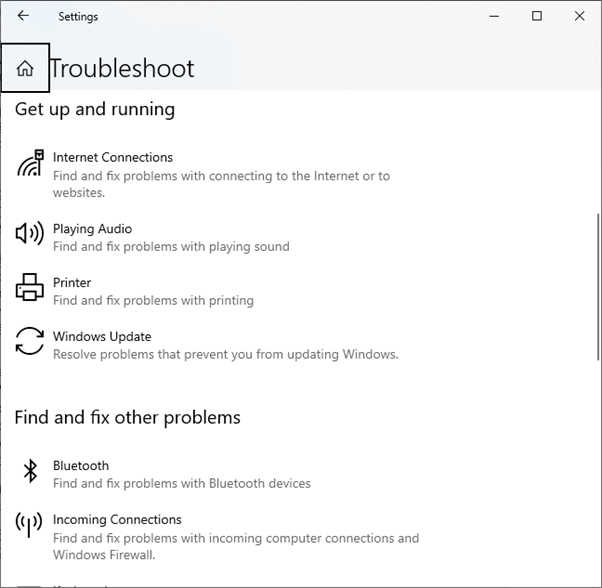Click the Playing Audio speaker icon
The image size is (602, 588).
30,234
